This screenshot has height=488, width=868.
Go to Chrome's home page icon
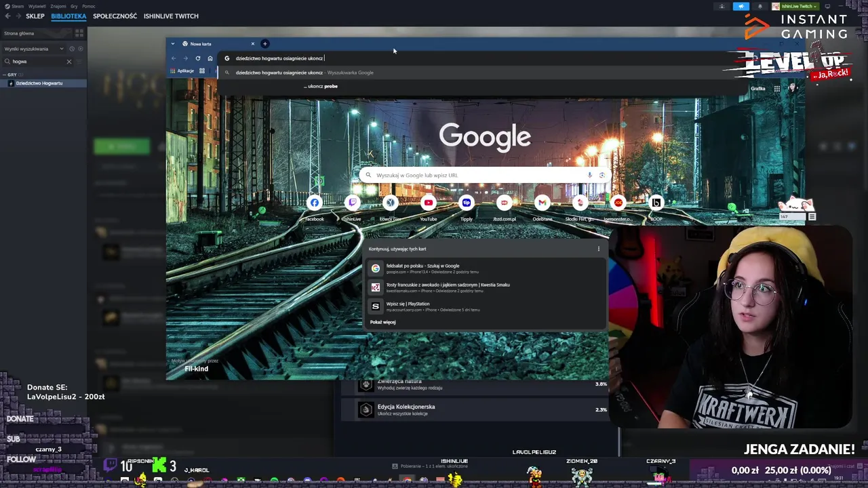(210, 58)
